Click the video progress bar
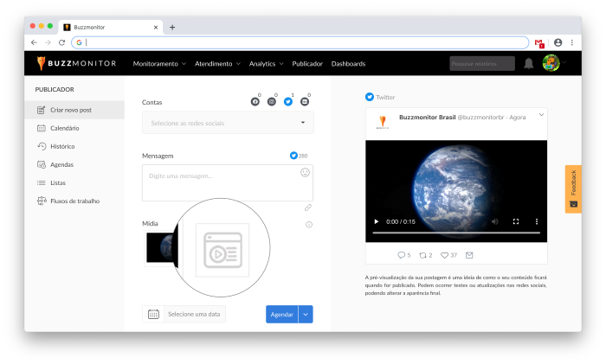Image resolution: width=606 pixels, height=364 pixels. point(455,233)
